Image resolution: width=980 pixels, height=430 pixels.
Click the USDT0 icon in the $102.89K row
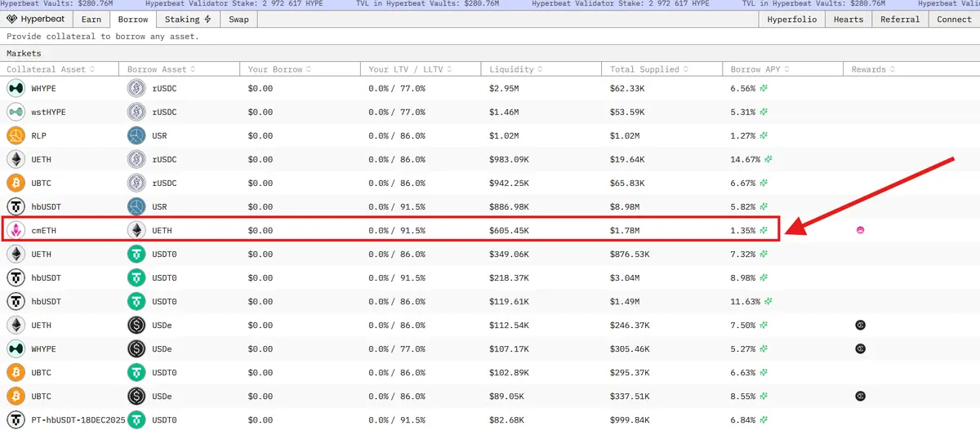(136, 373)
